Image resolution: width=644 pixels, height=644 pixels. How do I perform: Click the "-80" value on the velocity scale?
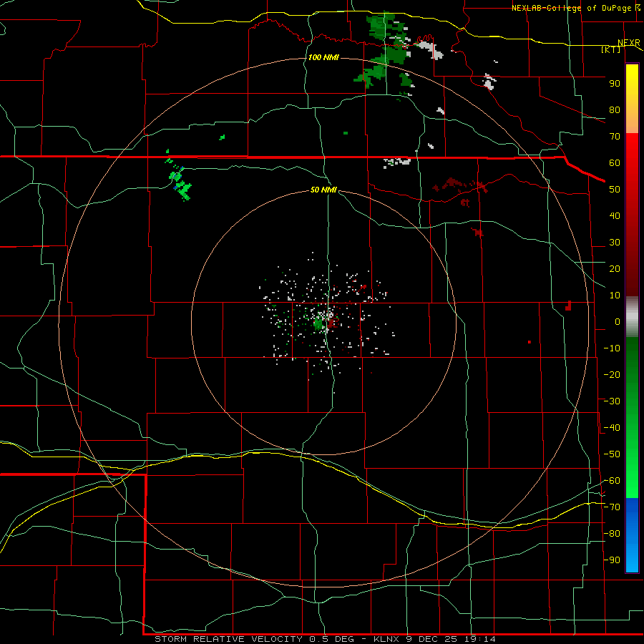(612, 534)
